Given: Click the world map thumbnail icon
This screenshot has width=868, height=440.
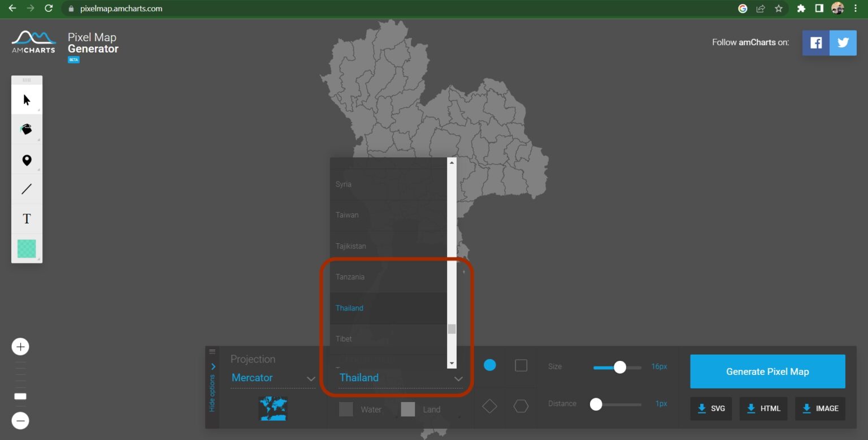Looking at the screenshot, I should pyautogui.click(x=273, y=408).
